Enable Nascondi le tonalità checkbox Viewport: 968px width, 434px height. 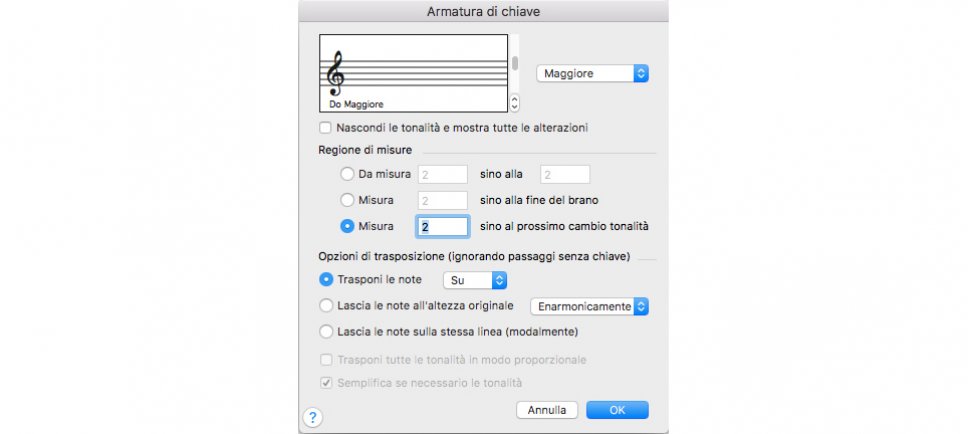pos(325,128)
